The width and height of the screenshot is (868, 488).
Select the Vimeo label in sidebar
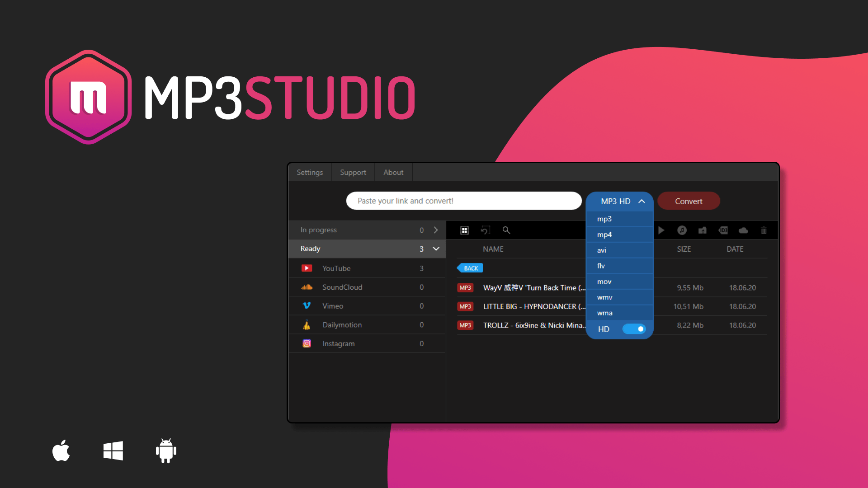pyautogui.click(x=333, y=306)
